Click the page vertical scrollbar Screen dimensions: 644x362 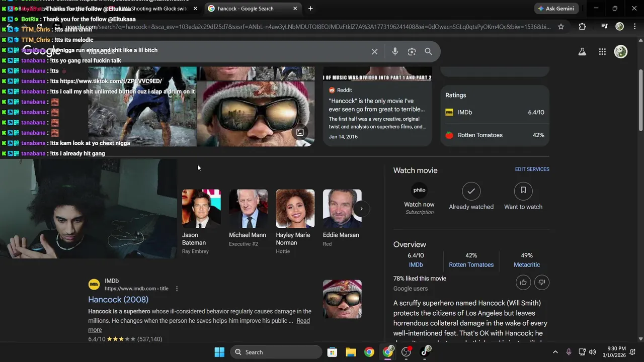[x=640, y=101]
